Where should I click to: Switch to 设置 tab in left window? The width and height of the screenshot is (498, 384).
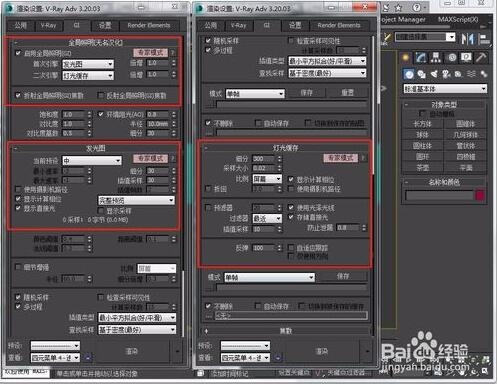tap(105, 25)
